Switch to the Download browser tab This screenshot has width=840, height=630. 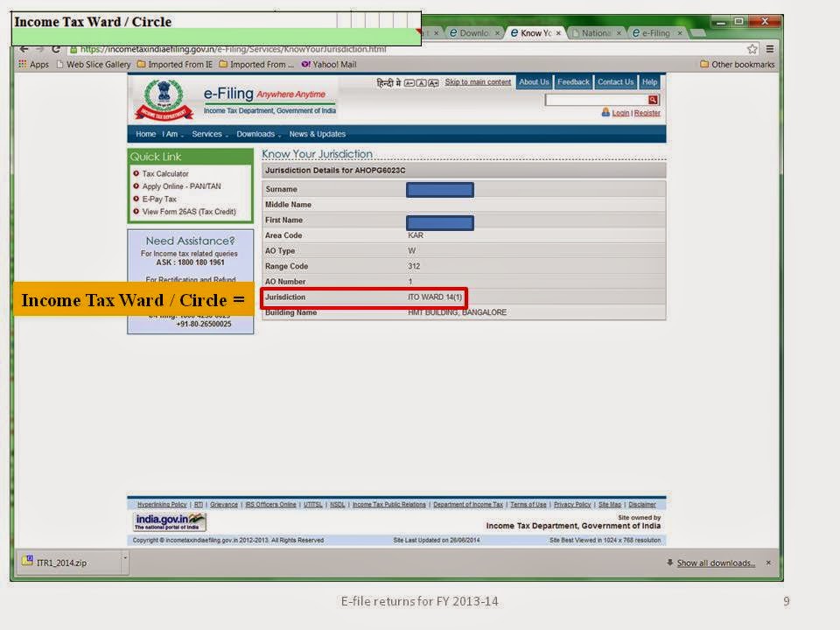[473, 33]
